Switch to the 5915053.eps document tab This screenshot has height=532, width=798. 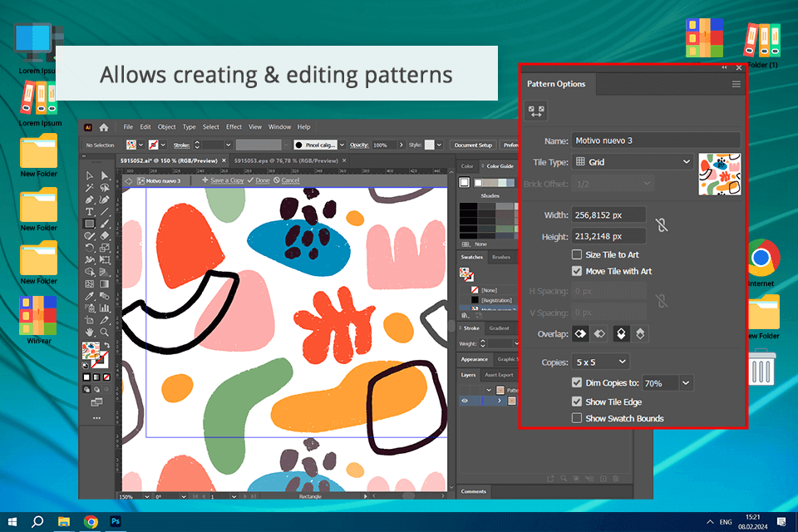pos(286,160)
